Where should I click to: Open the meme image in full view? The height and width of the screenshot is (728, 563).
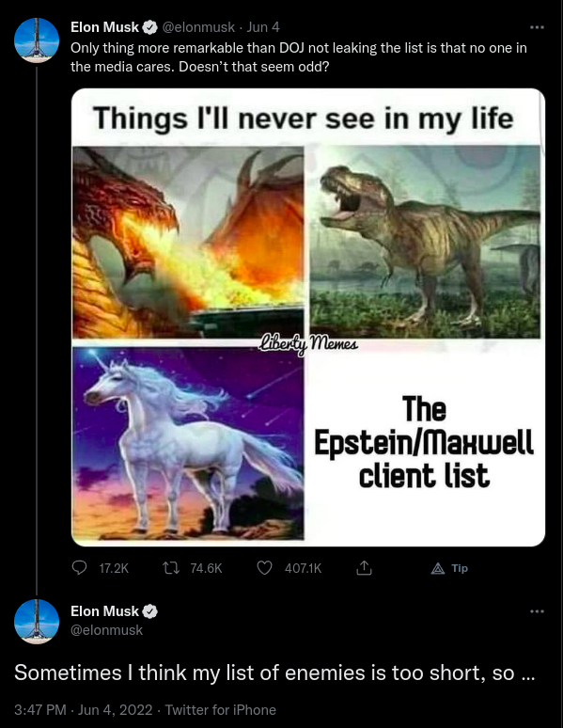[x=308, y=317]
